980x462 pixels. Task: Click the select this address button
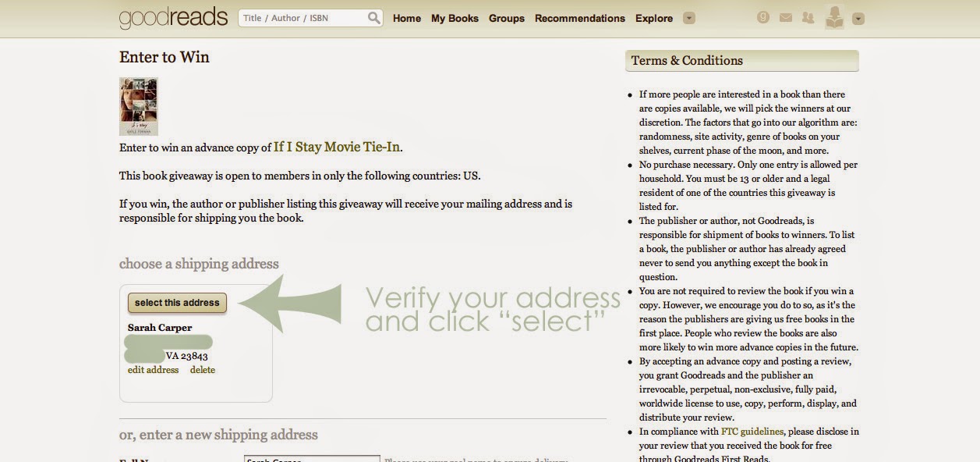177,303
